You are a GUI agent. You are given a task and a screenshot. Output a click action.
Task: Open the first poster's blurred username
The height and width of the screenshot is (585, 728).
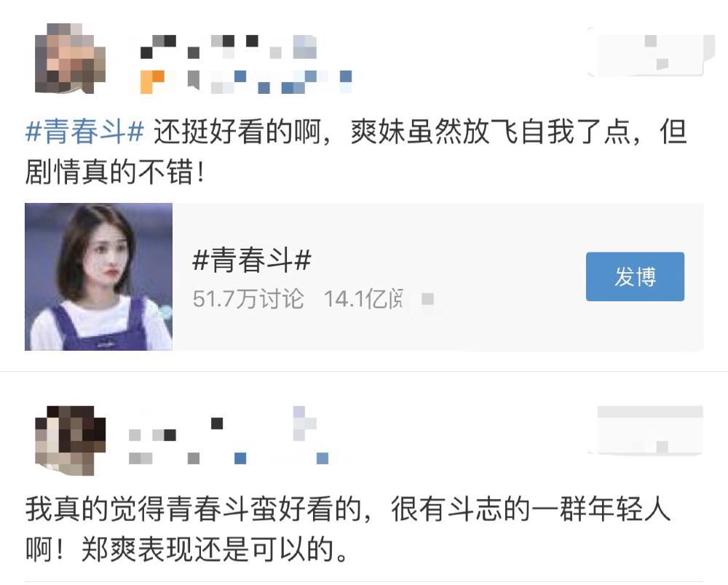(x=229, y=47)
